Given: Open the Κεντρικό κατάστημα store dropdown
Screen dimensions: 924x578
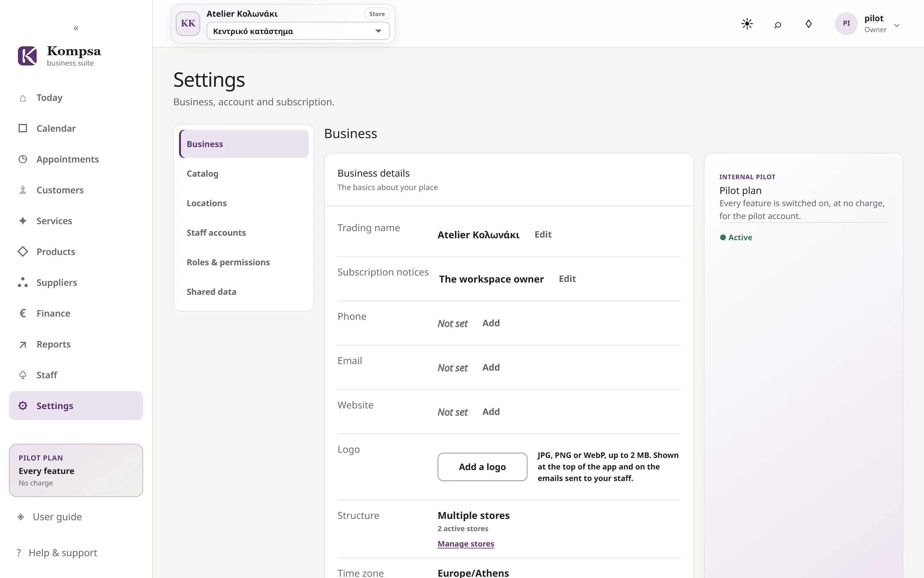Looking at the screenshot, I should pos(298,31).
